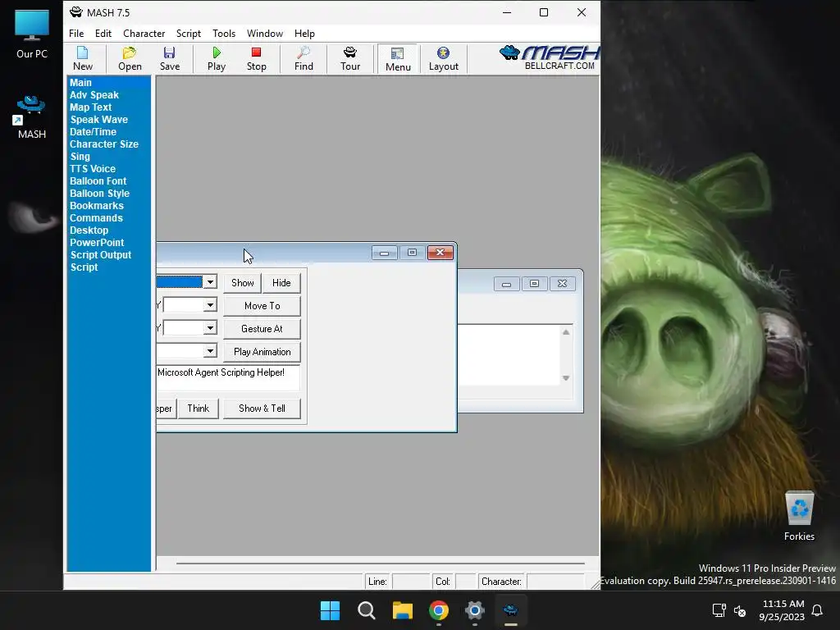The width and height of the screenshot is (840, 630).
Task: Open Settings gear in taskbar
Action: click(x=475, y=610)
